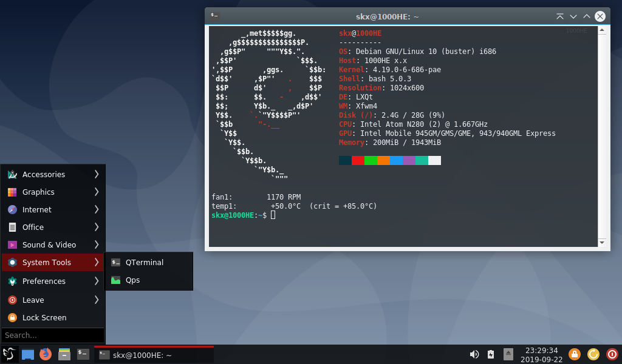This screenshot has height=364, width=622.
Task: Expand the Office submenu arrow
Action: pyautogui.click(x=97, y=227)
